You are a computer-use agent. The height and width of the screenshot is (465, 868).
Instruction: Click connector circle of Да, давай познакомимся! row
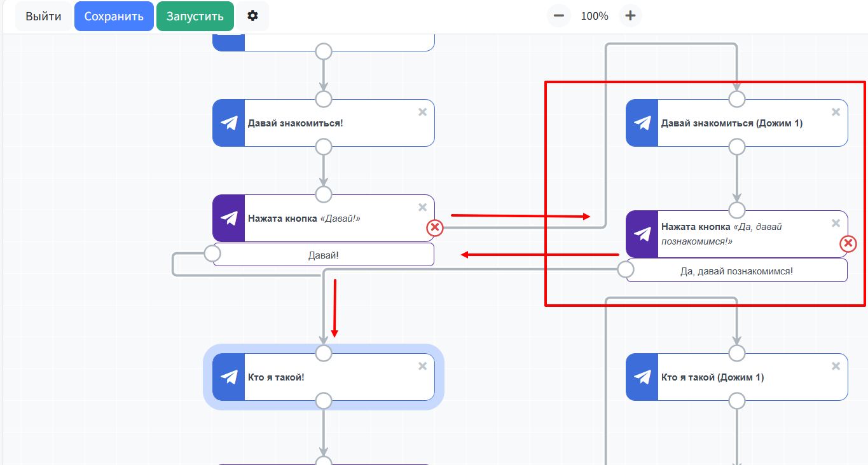(626, 270)
